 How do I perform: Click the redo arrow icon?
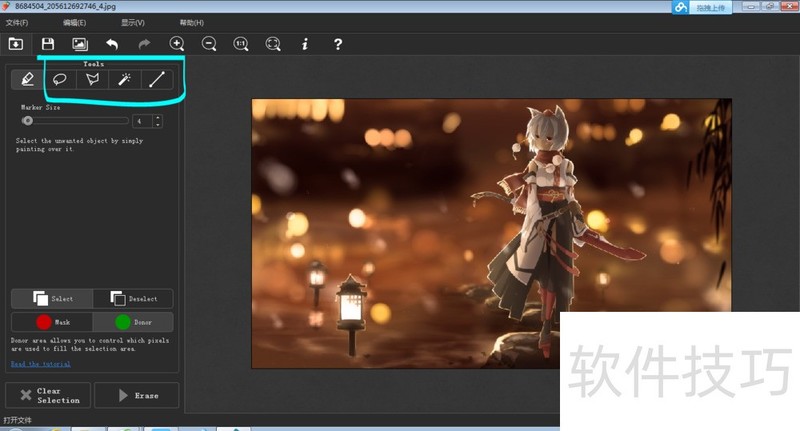pos(144,44)
